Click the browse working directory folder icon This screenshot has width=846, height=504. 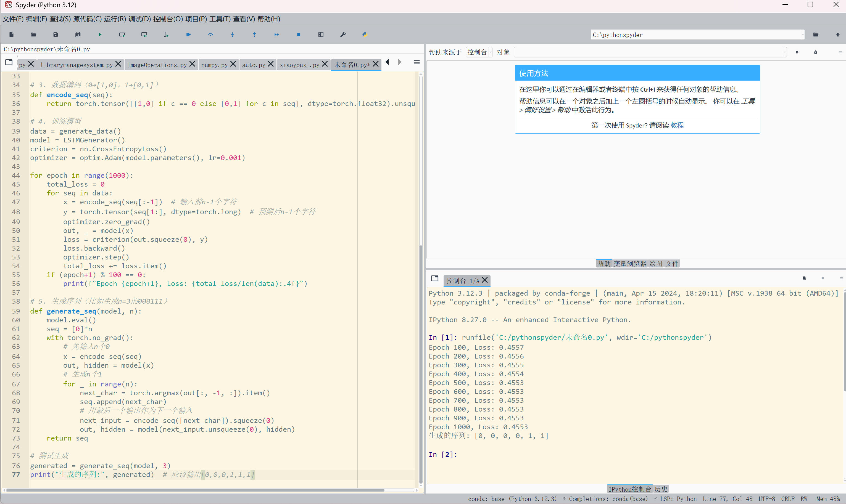point(816,35)
